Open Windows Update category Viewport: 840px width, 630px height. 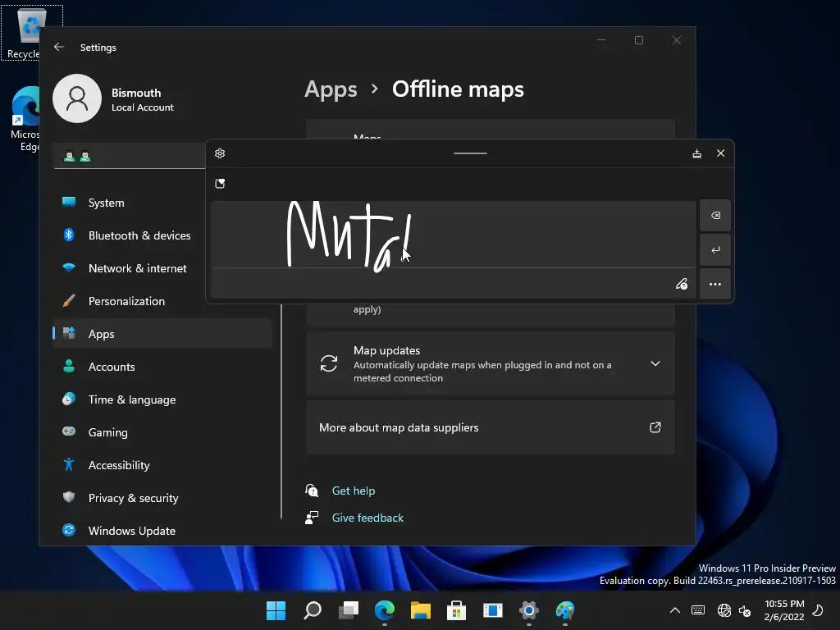tap(162, 531)
